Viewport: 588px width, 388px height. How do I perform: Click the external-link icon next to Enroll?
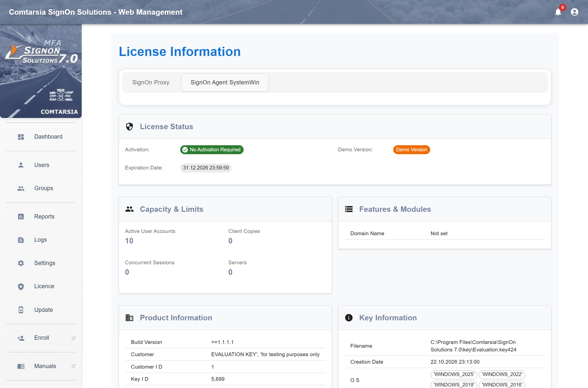(x=73, y=338)
